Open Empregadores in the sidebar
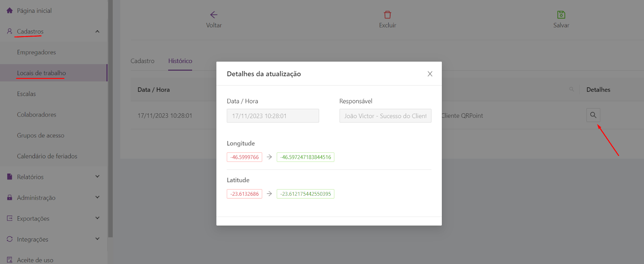The width and height of the screenshot is (644, 264). coord(36,52)
